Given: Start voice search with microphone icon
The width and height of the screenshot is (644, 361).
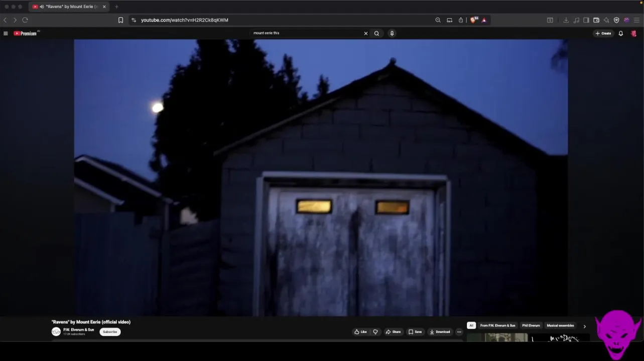Looking at the screenshot, I should coord(392,34).
